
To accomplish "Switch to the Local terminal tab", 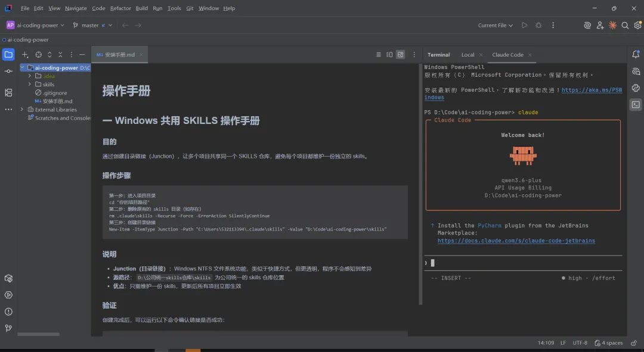I will pos(467,55).
